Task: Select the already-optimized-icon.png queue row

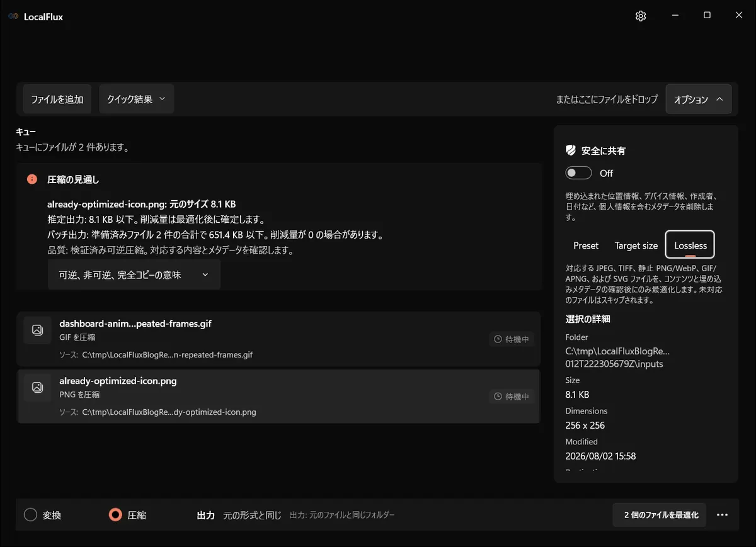Action: 278,397
